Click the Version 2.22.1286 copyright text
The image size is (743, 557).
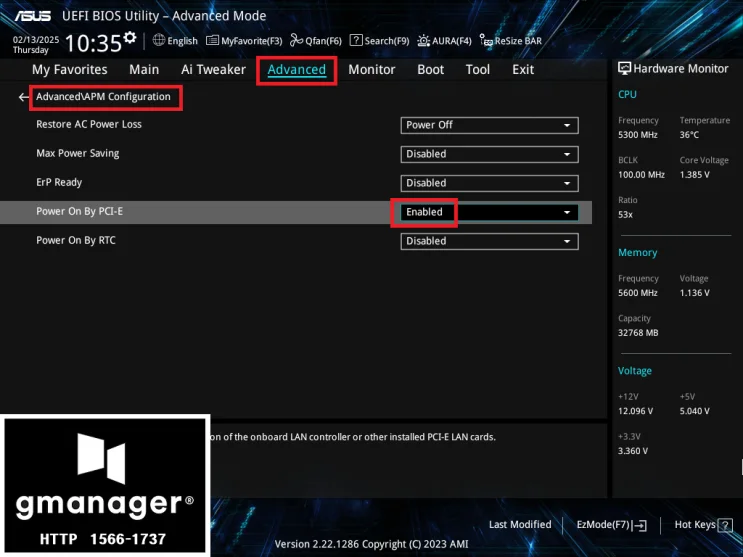pyautogui.click(x=371, y=544)
